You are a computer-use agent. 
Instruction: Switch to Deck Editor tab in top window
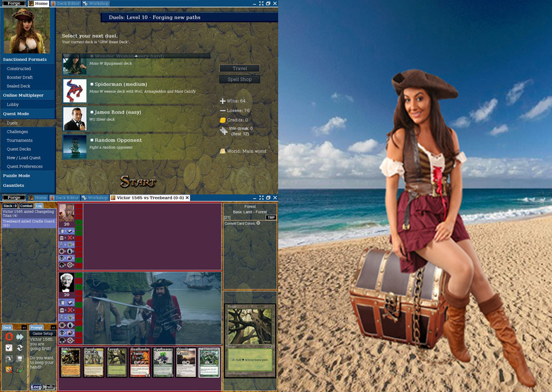(65, 4)
